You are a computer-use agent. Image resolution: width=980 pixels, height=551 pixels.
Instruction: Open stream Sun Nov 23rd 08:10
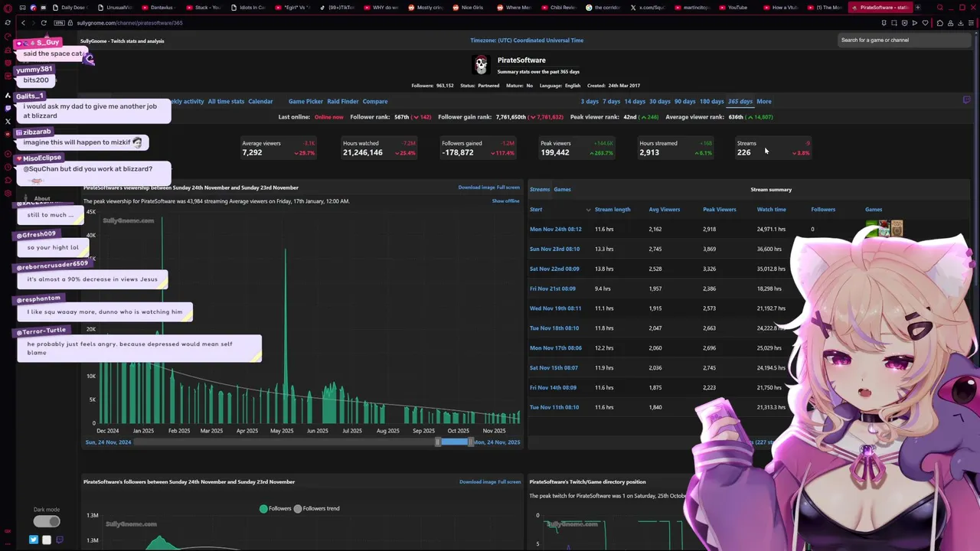555,249
